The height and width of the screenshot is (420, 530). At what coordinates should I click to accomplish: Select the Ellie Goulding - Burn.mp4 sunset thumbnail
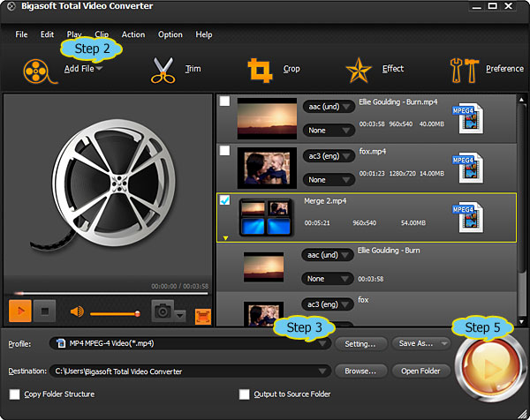pos(267,118)
